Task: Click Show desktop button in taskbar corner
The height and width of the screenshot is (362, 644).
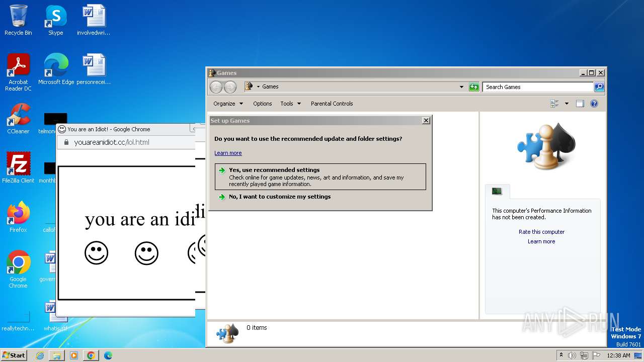Action: click(638, 355)
